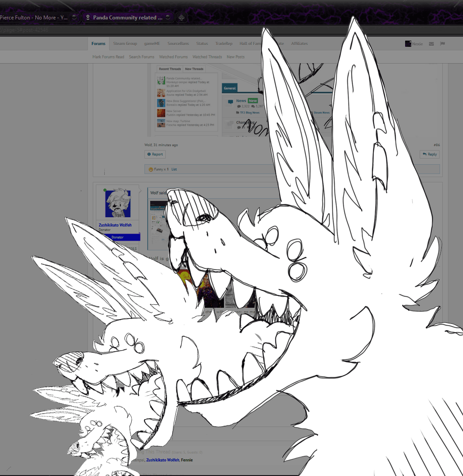Viewport: 463px width, 476px height.
Task: Select Forums in the navigation bar
Action: [98, 43]
